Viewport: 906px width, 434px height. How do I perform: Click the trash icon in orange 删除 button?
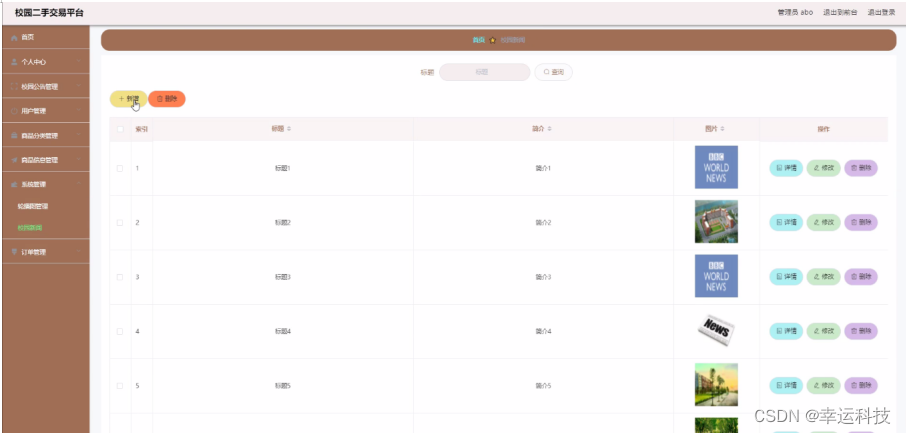tap(160, 99)
